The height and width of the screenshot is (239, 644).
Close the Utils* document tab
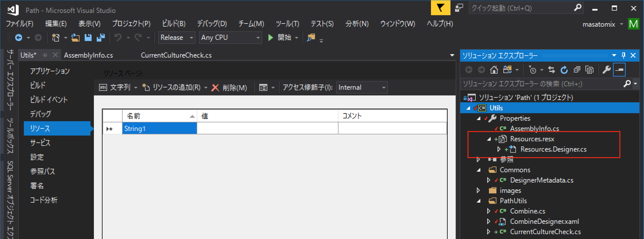(55, 55)
